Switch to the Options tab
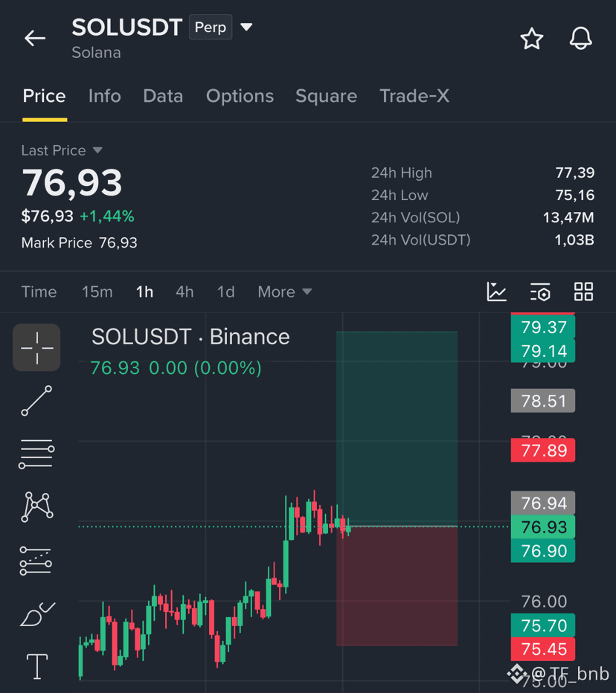616x693 pixels. click(x=240, y=96)
